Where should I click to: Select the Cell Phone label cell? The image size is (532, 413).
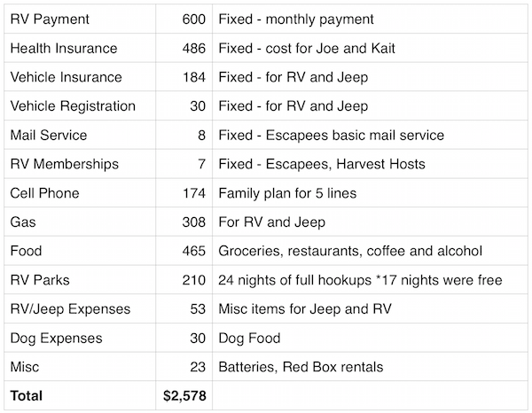80,193
